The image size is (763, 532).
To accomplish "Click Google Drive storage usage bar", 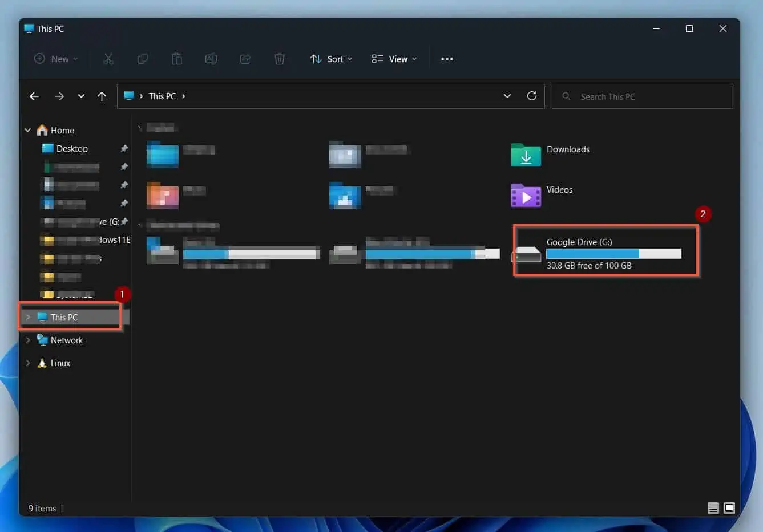I will pyautogui.click(x=613, y=254).
